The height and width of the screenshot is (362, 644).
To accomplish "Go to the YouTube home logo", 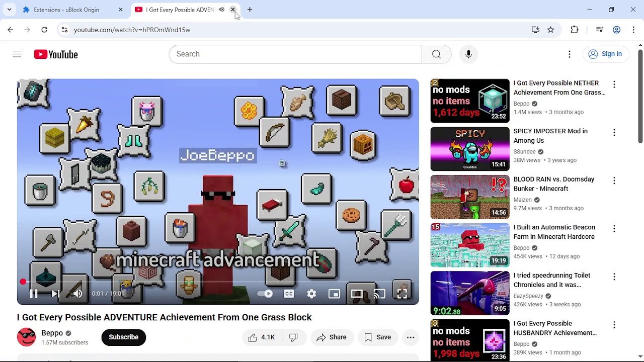I will point(56,54).
